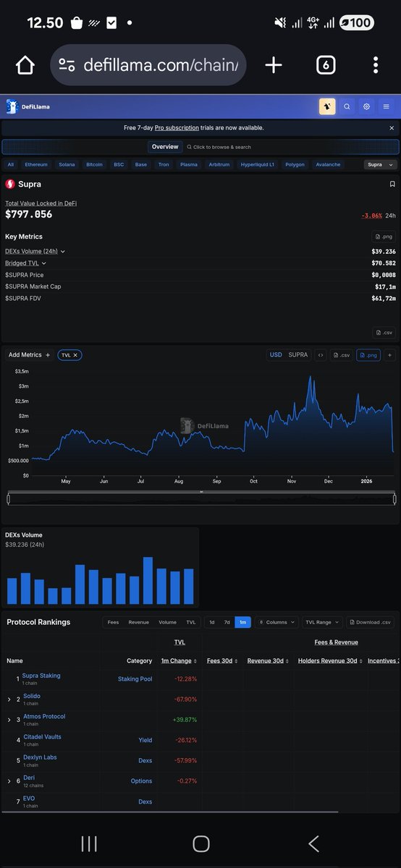Bookmark the Supra chain

tap(392, 184)
